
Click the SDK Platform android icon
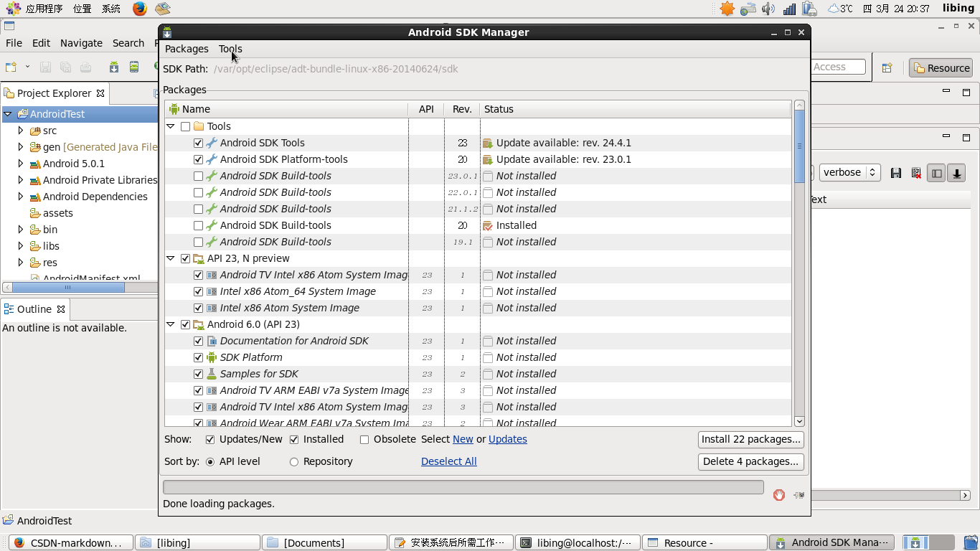(x=212, y=357)
